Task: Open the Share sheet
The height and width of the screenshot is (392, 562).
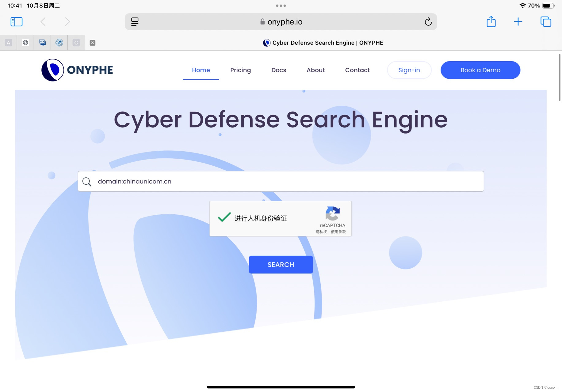Action: pos(491,21)
